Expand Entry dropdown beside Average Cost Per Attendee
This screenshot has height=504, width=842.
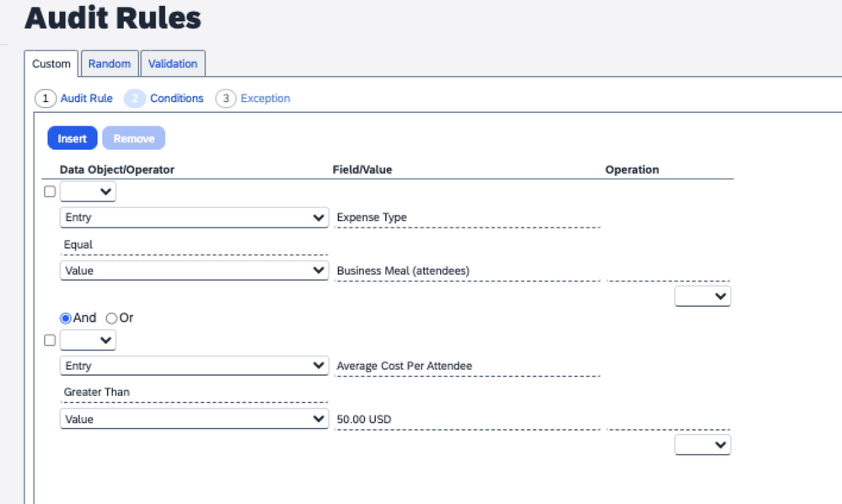195,366
